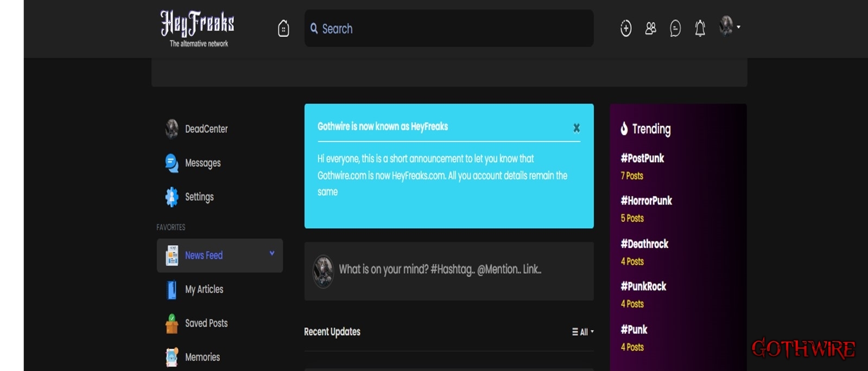Image resolution: width=868 pixels, height=371 pixels.
Task: Select My Articles in the sidebar
Action: (204, 290)
